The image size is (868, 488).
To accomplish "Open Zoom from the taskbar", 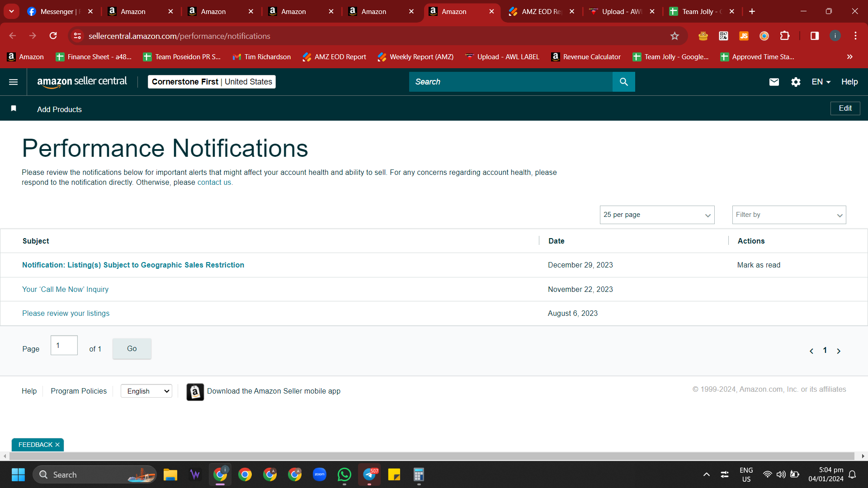I will [320, 474].
